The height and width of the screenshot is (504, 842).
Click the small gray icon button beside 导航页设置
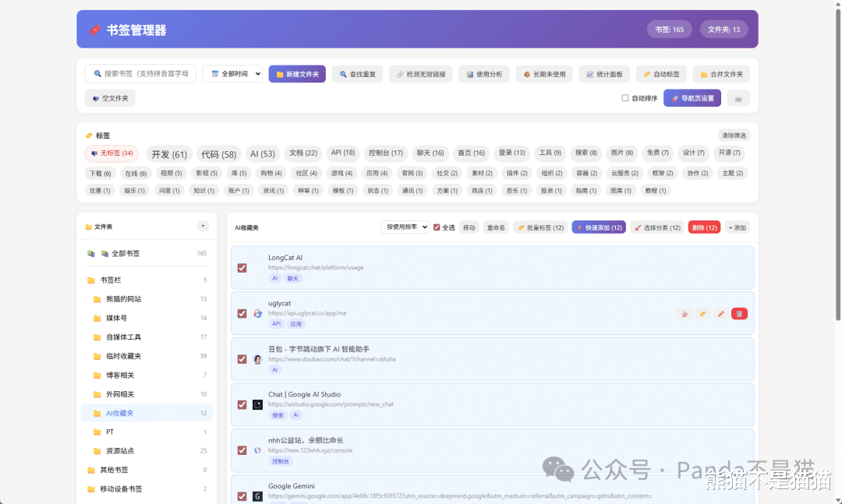pos(738,99)
